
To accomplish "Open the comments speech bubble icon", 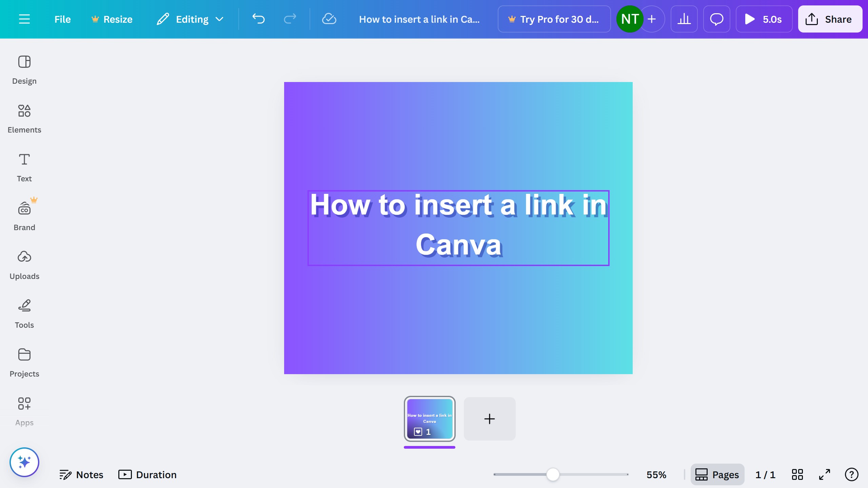I will pos(716,19).
